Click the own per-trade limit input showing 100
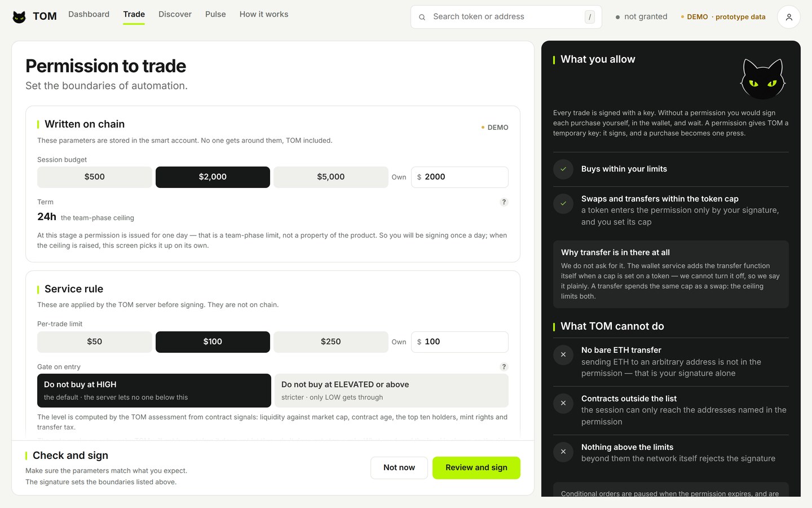The height and width of the screenshot is (508, 812). pyautogui.click(x=460, y=342)
